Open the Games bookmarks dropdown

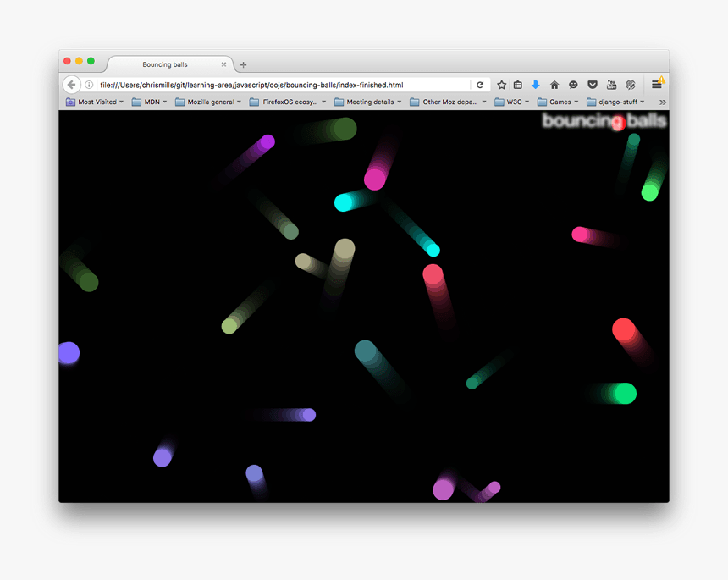pyautogui.click(x=557, y=101)
